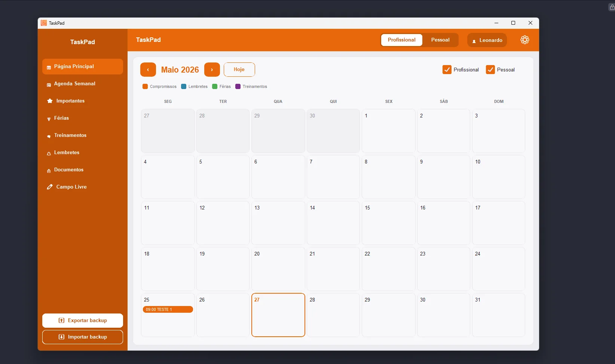Click the green Férias legend swatch
The height and width of the screenshot is (364, 615).
215,86
